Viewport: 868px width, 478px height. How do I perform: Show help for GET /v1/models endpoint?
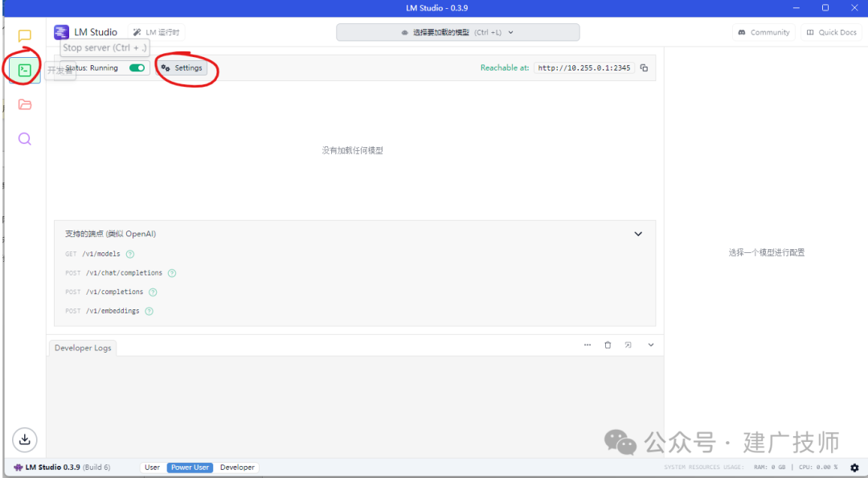[x=130, y=254]
